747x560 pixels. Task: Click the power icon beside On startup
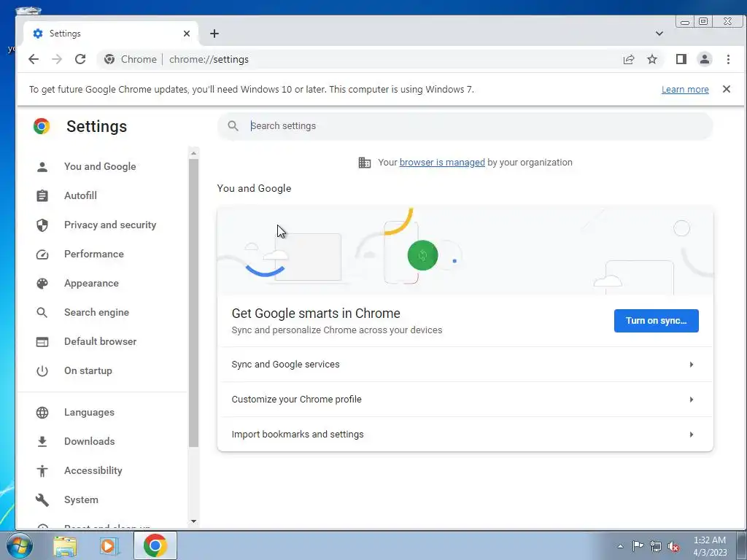[42, 371]
